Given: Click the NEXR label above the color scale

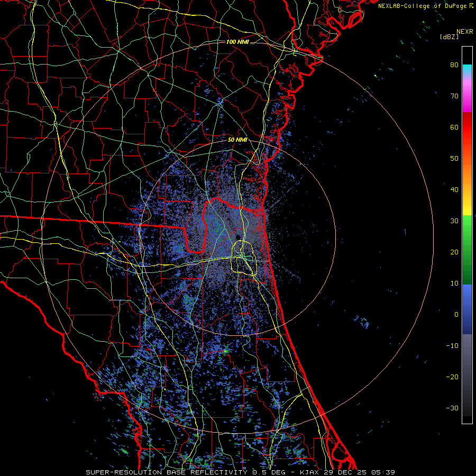Looking at the screenshot, I should click(464, 32).
